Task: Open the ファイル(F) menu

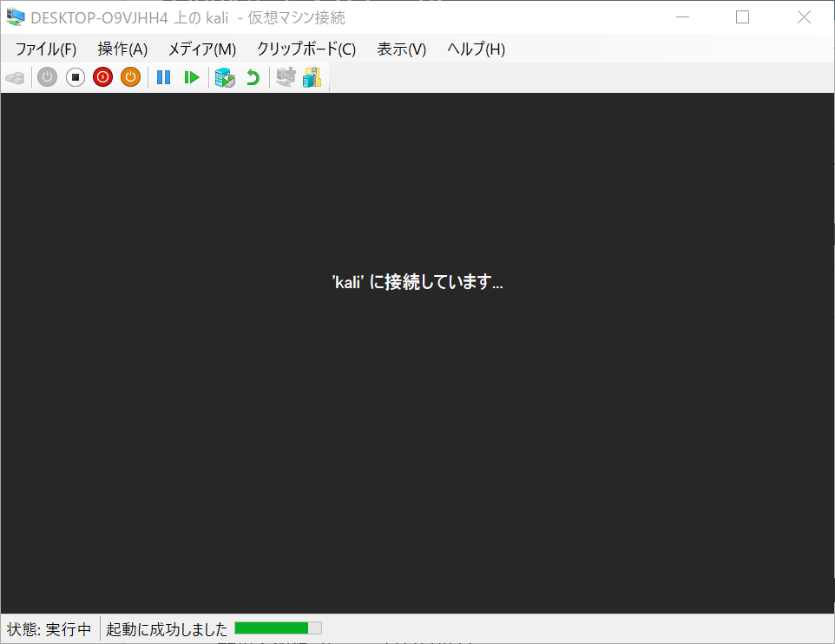Action: 45,49
